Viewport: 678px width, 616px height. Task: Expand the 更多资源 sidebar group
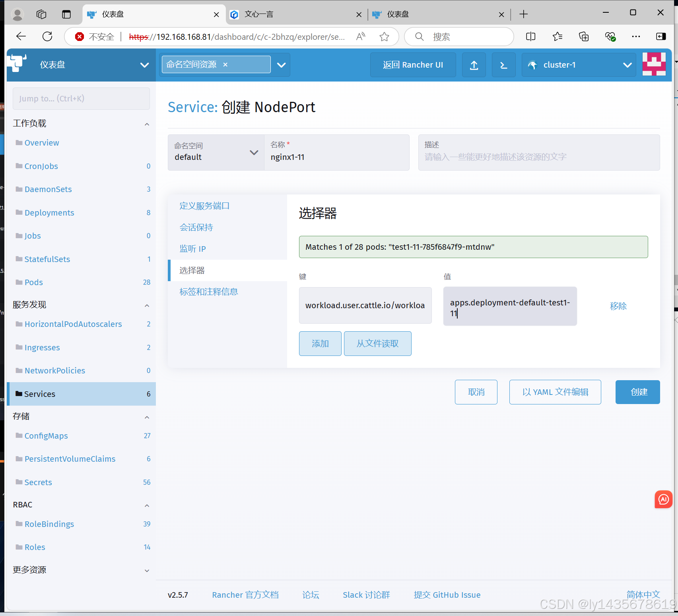[x=147, y=571]
